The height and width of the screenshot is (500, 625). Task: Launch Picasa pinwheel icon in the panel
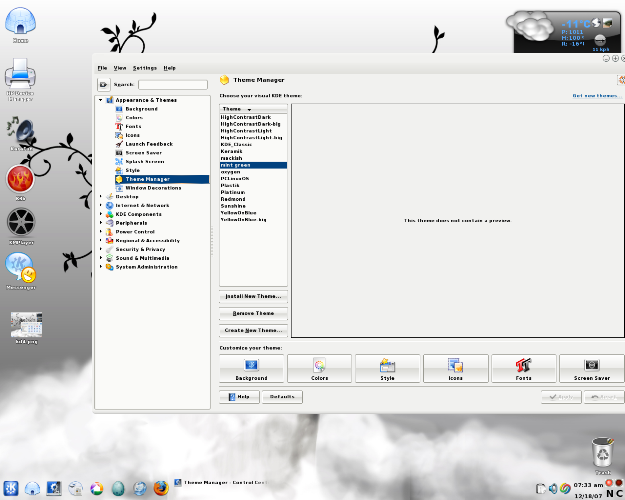pos(96,488)
